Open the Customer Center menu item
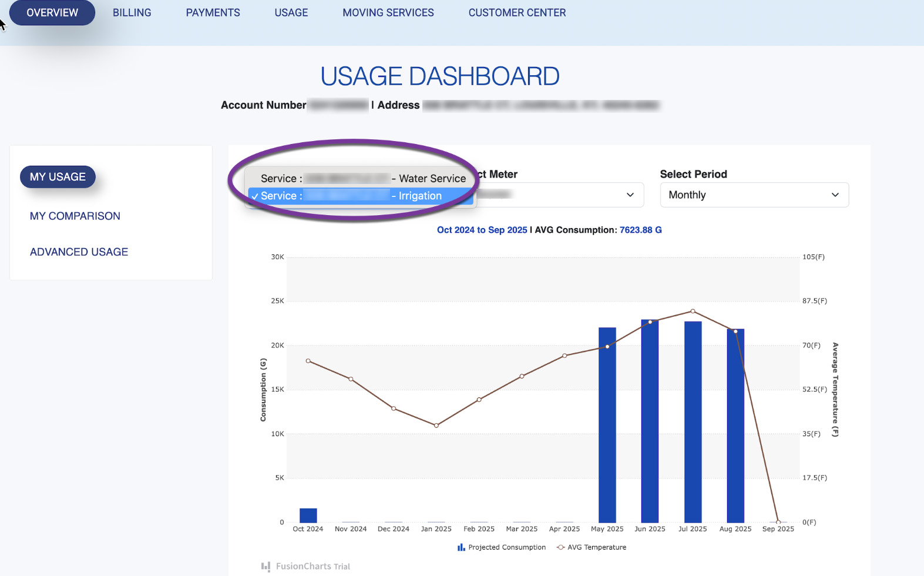Image resolution: width=924 pixels, height=576 pixels. (517, 13)
